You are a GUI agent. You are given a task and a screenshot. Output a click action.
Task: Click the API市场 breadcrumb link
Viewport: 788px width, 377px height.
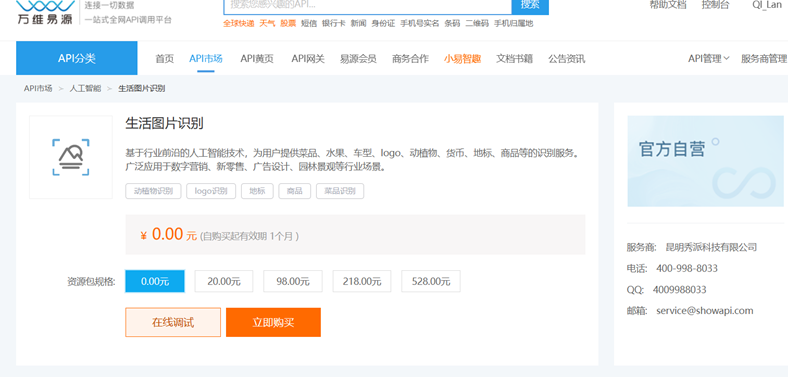[x=38, y=88]
